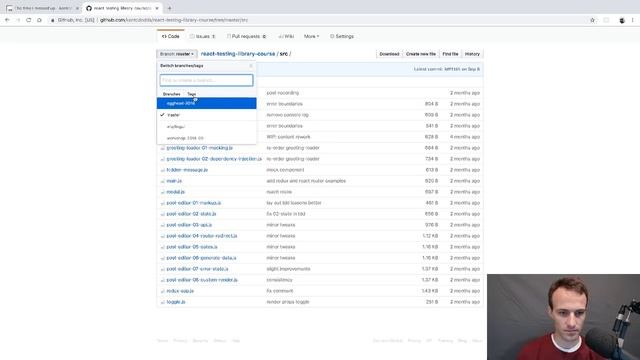
Task: Switch to the first browser tab
Action: pyautogui.click(x=43, y=8)
